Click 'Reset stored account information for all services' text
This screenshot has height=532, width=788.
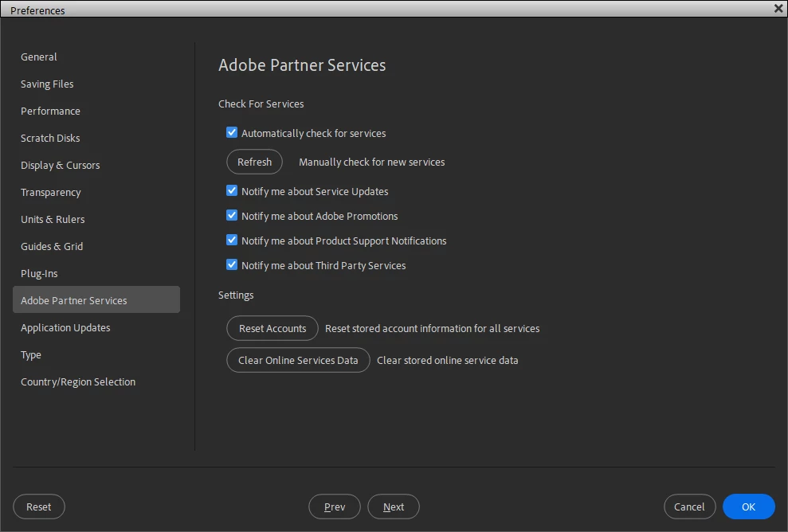click(432, 329)
